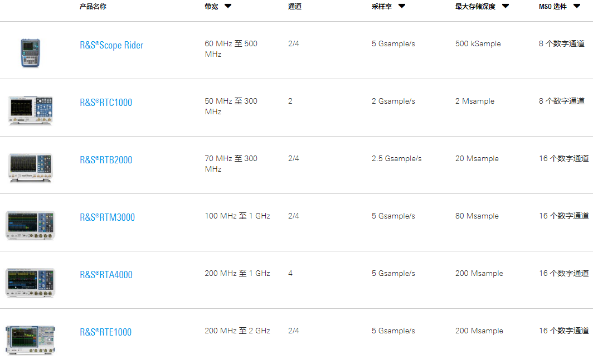The width and height of the screenshot is (593, 364).
Task: Open the R&S RTE1000 product link
Action: coord(106,332)
